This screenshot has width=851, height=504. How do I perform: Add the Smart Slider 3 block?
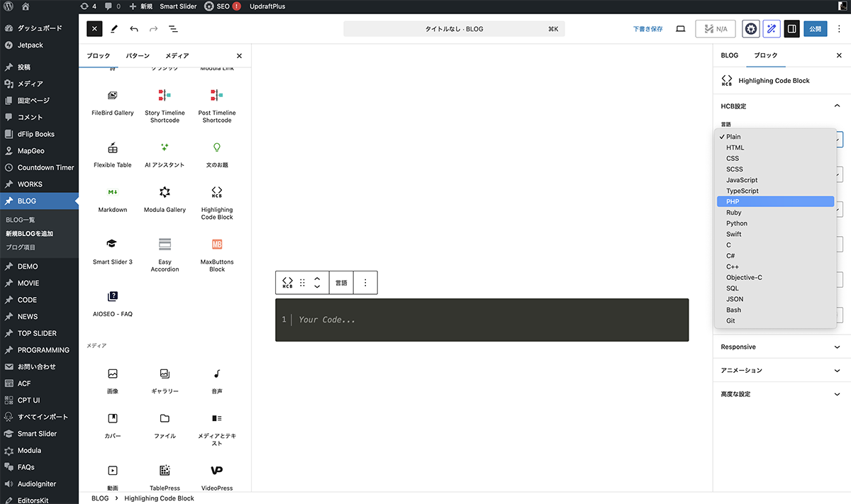pos(113,250)
